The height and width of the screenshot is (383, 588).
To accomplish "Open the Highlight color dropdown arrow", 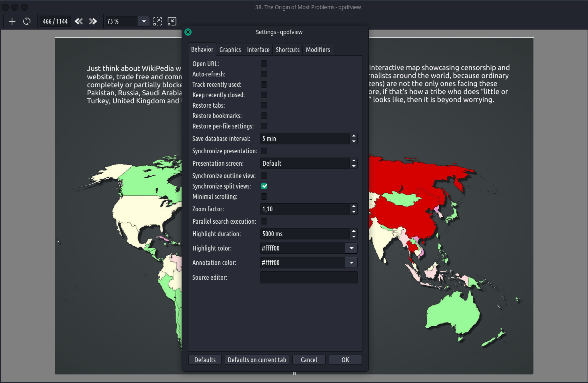I will [x=351, y=248].
